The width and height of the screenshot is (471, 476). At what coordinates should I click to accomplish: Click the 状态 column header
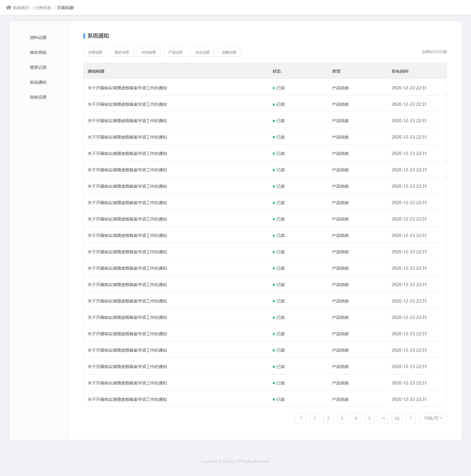tap(277, 71)
